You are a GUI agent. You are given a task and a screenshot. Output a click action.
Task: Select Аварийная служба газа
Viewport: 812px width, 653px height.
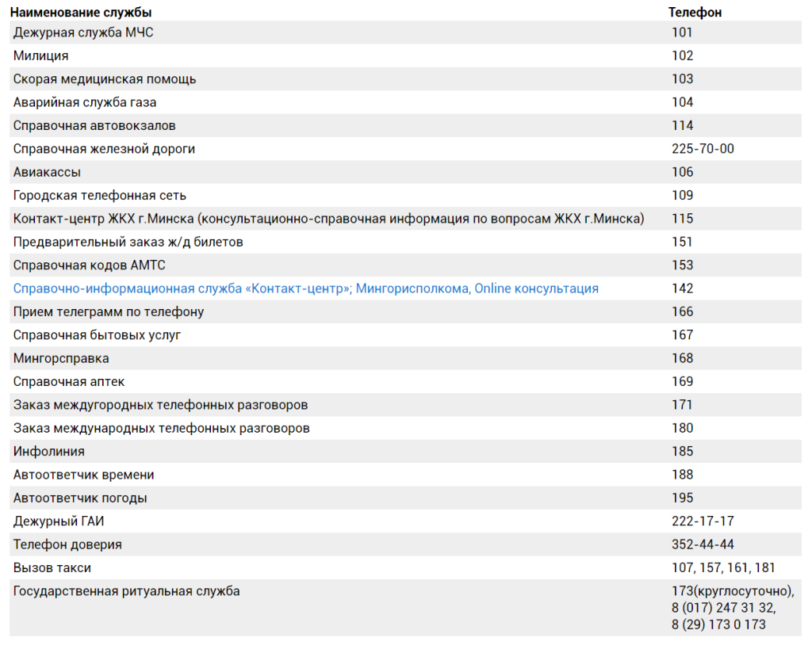click(x=85, y=102)
